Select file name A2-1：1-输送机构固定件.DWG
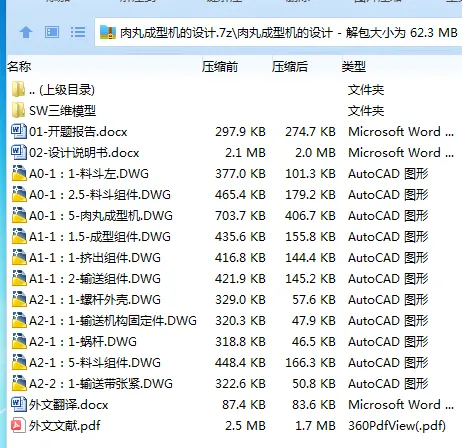This screenshot has width=462, height=448. tap(113, 321)
